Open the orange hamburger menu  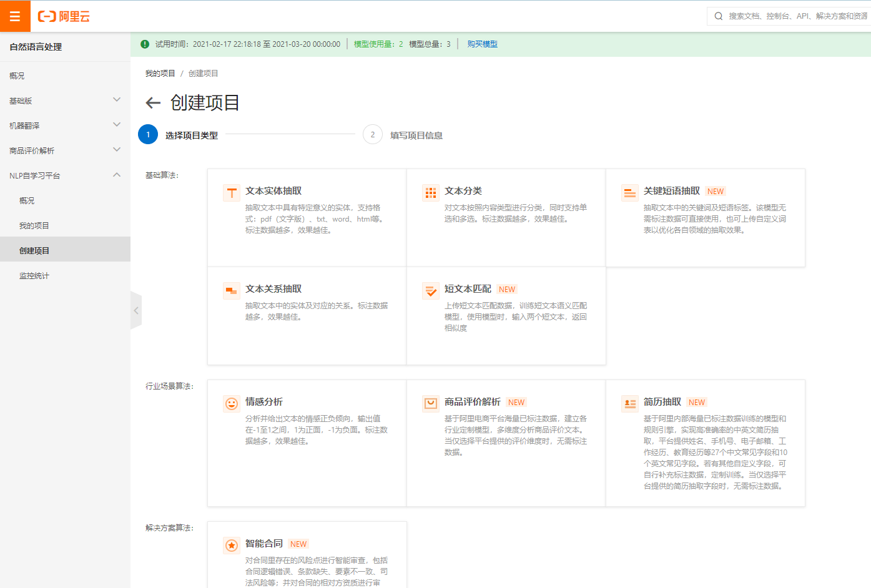point(15,16)
